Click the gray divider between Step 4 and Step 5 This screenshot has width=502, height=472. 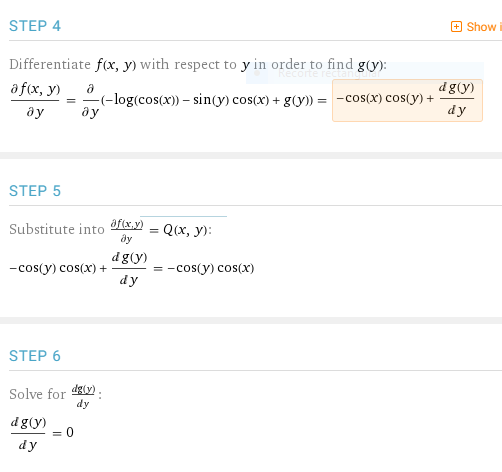click(x=251, y=155)
